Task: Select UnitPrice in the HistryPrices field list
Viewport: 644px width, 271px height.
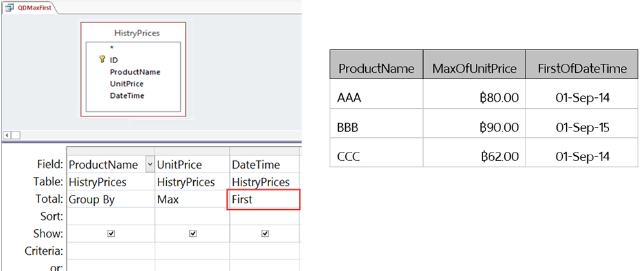Action: (x=126, y=84)
